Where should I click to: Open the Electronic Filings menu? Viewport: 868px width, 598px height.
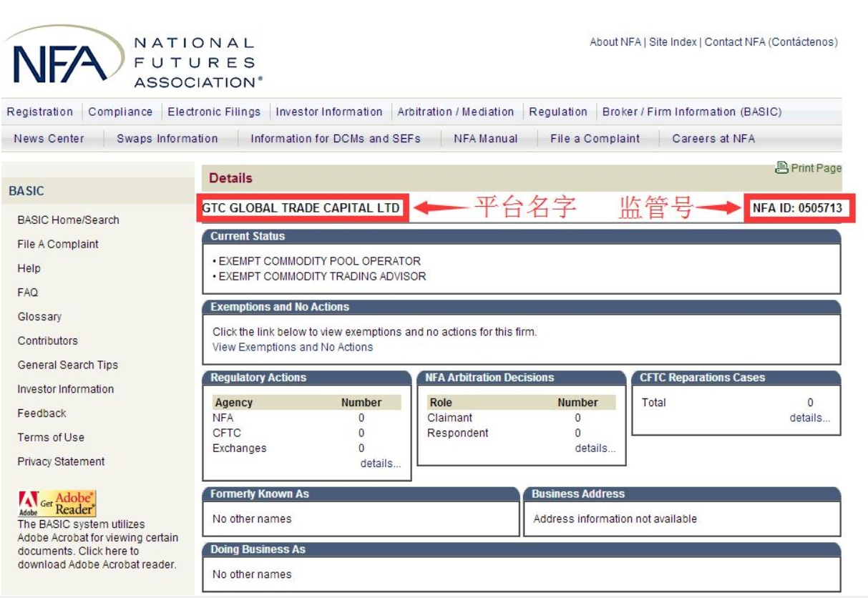tap(214, 112)
